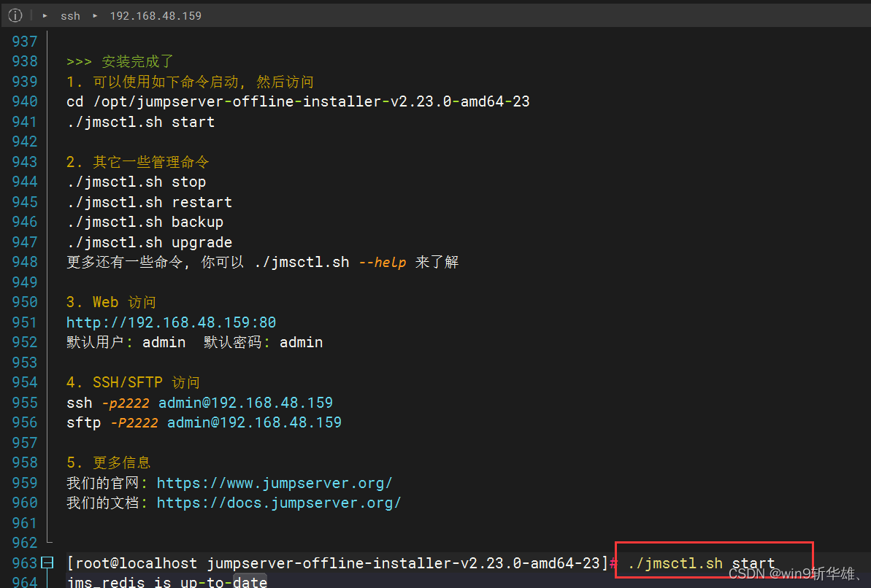Click the '-p2222' option on ssh line
The height and width of the screenshot is (588, 871).
pyautogui.click(x=126, y=403)
